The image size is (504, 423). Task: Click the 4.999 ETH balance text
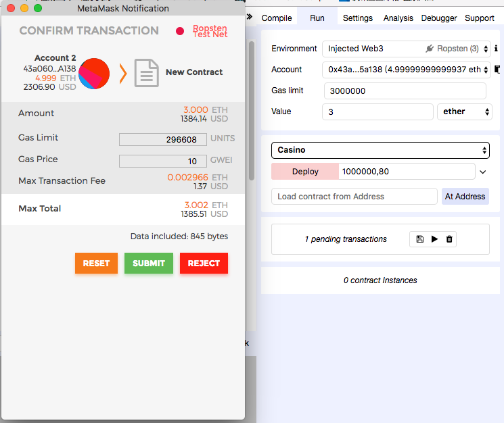55,78
